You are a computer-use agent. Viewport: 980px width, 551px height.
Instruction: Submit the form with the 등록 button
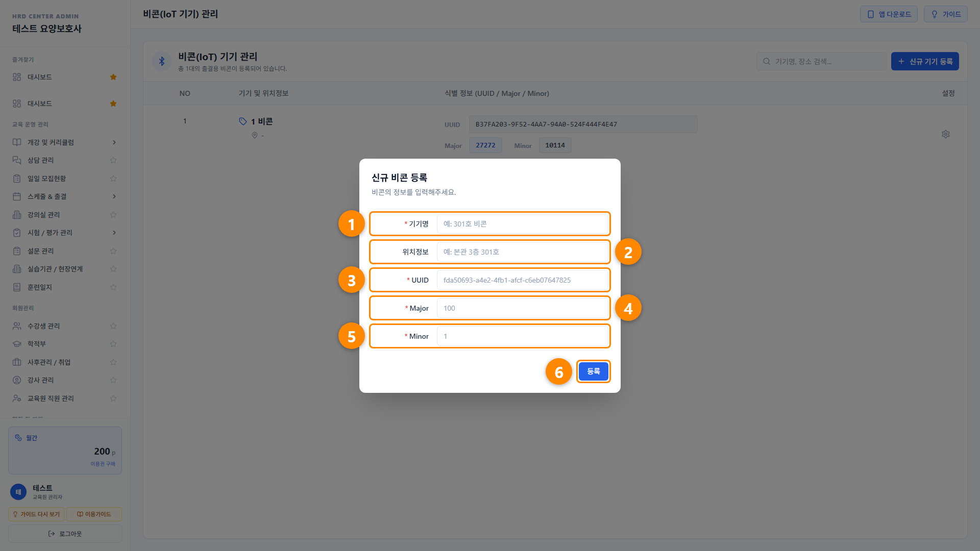[593, 371]
